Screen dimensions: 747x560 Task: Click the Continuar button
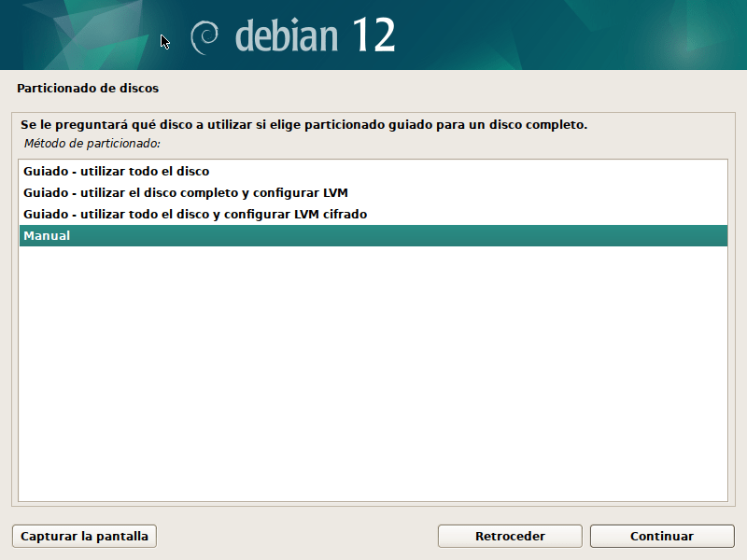pyautogui.click(x=662, y=536)
